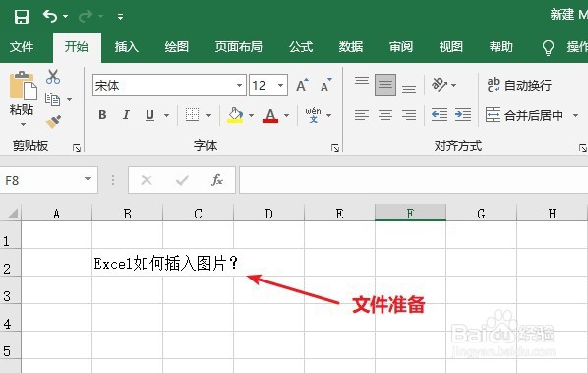
Task: Toggle Bold formatting
Action: point(102,115)
